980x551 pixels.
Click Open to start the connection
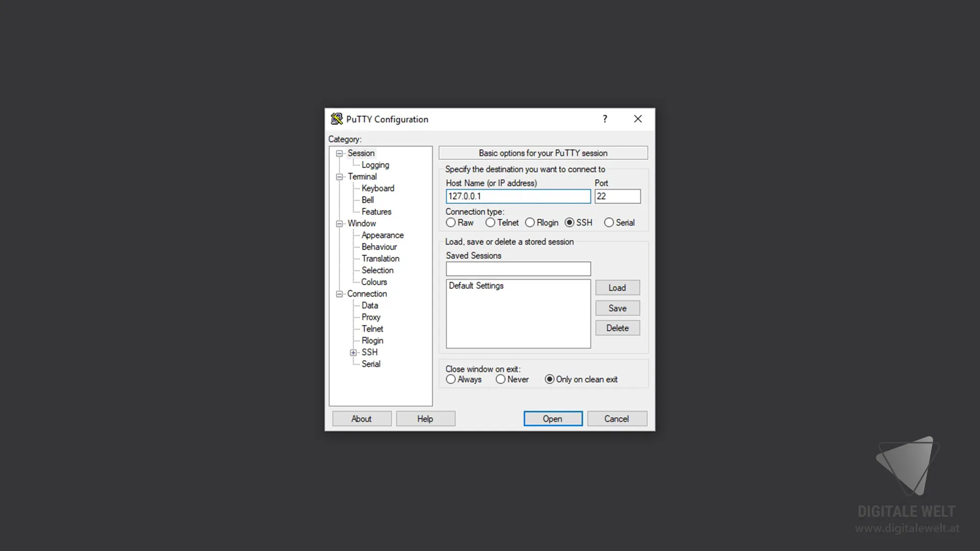[x=553, y=419]
